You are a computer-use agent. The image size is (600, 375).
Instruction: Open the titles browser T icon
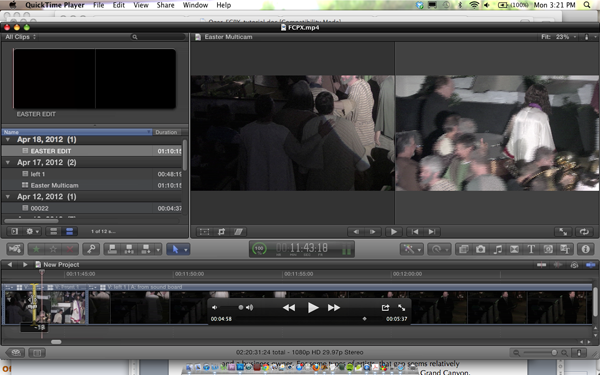[531, 249]
